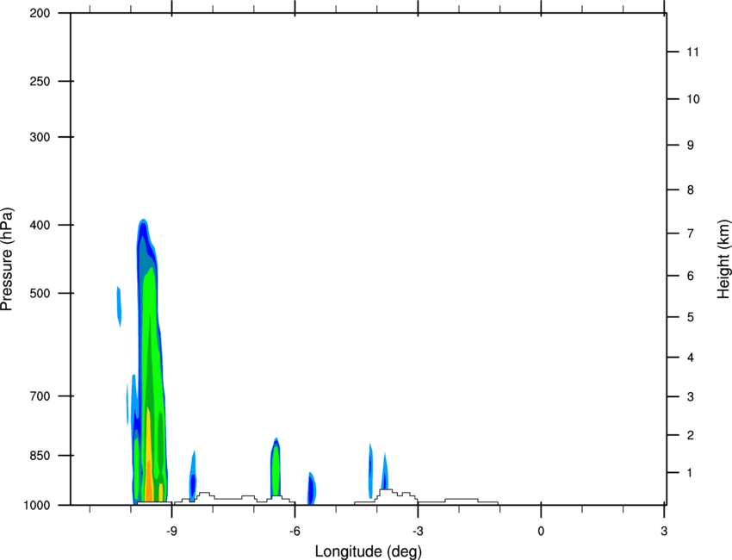
Task: Click the 400 pressure tick label
Action: (40, 225)
